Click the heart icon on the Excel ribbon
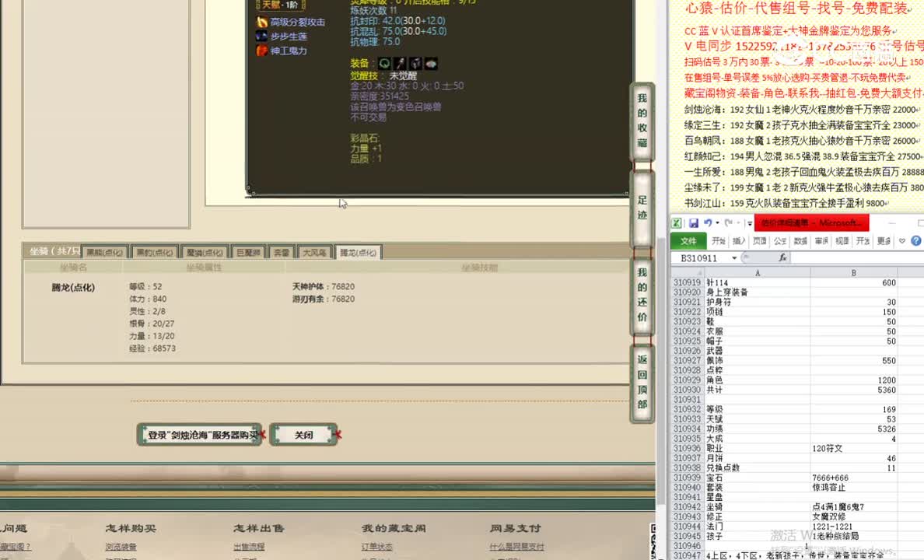The height and width of the screenshot is (560, 924). (901, 240)
